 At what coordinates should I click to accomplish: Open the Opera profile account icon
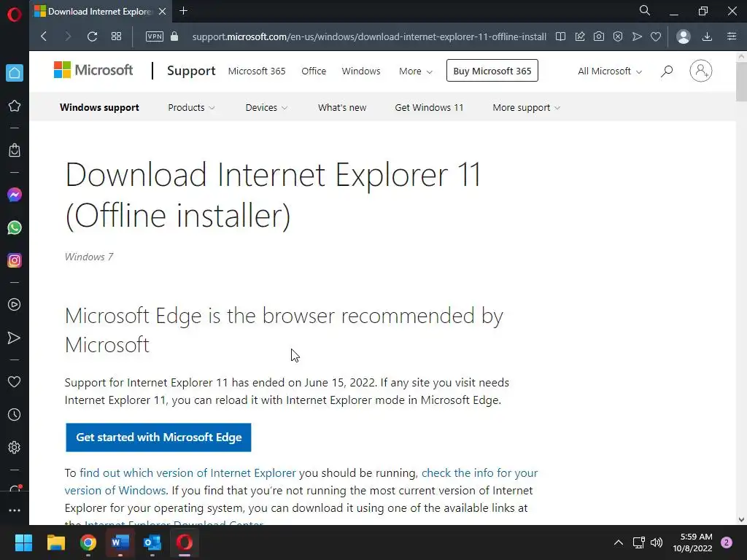(x=684, y=36)
